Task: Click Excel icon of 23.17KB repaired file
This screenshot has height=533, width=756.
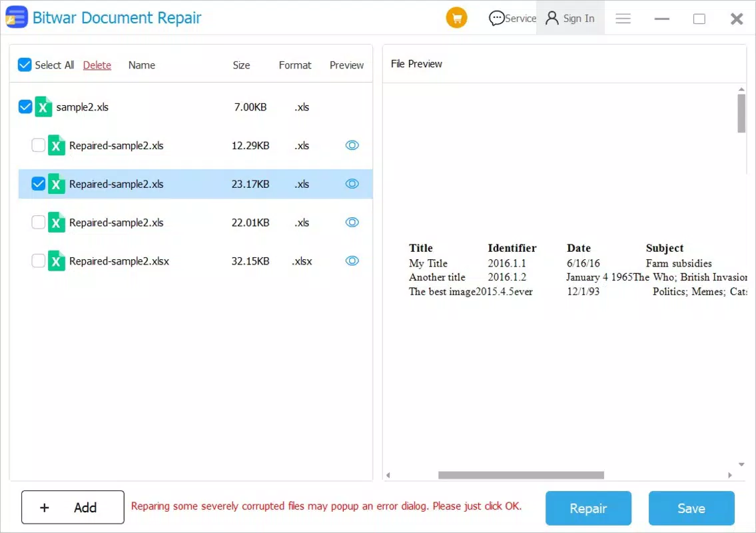Action: [x=57, y=184]
